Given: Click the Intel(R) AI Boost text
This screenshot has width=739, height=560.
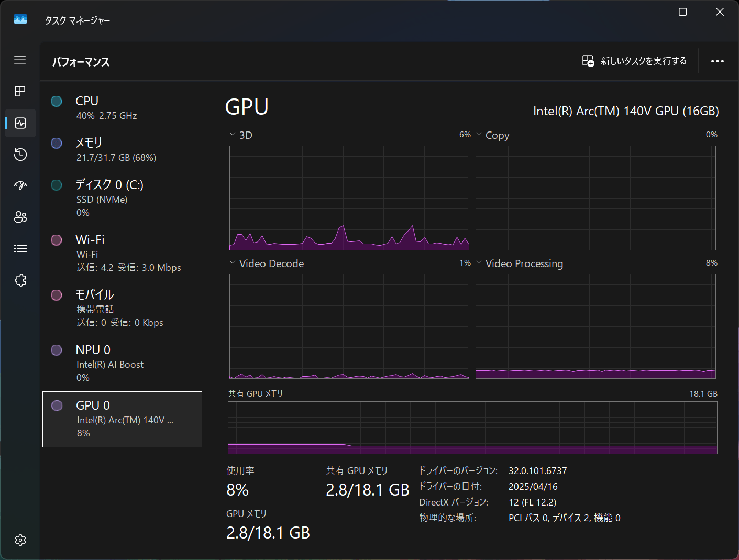Looking at the screenshot, I should pos(110,365).
